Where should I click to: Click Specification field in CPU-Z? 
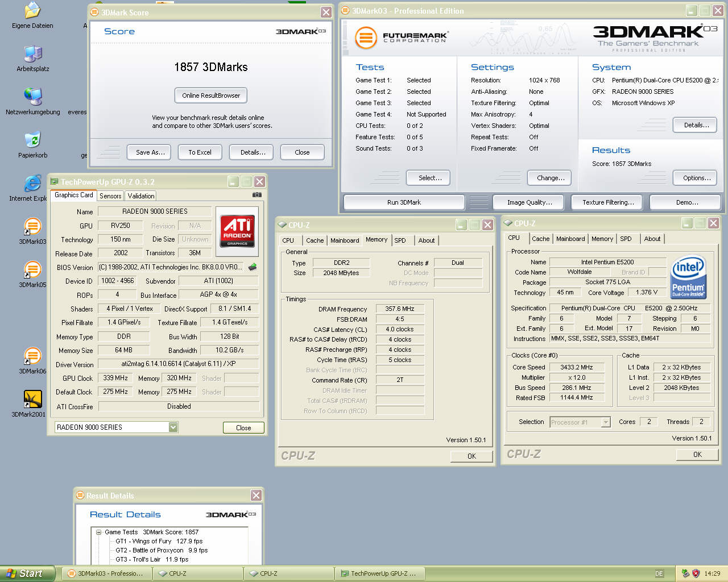click(x=630, y=308)
